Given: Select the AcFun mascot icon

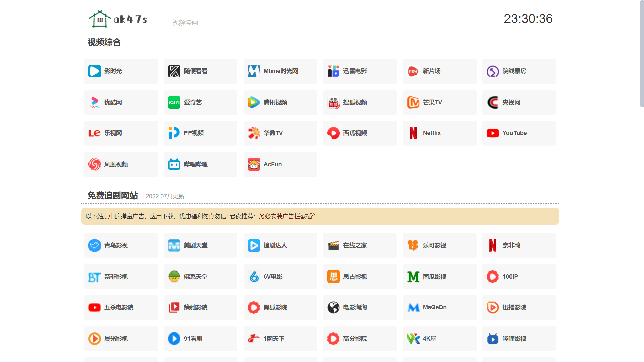Looking at the screenshot, I should [254, 164].
